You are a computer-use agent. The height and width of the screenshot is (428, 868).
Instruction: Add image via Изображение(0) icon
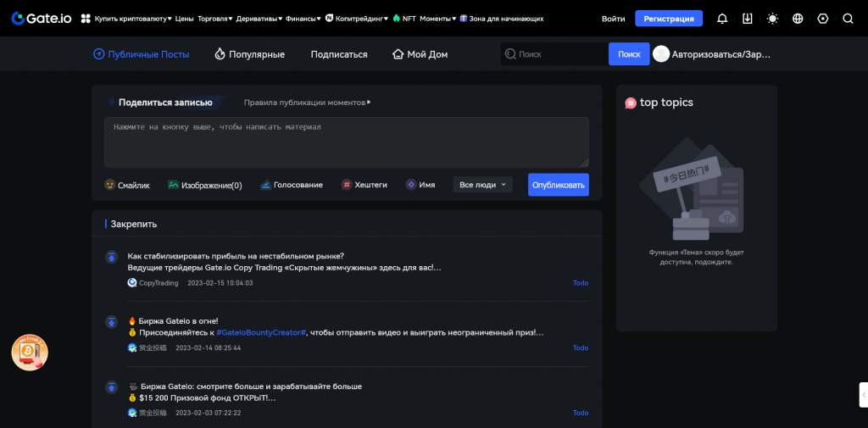pyautogui.click(x=173, y=185)
